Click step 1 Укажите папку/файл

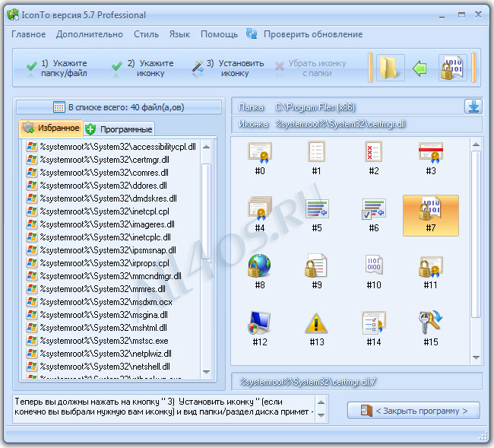[57, 68]
